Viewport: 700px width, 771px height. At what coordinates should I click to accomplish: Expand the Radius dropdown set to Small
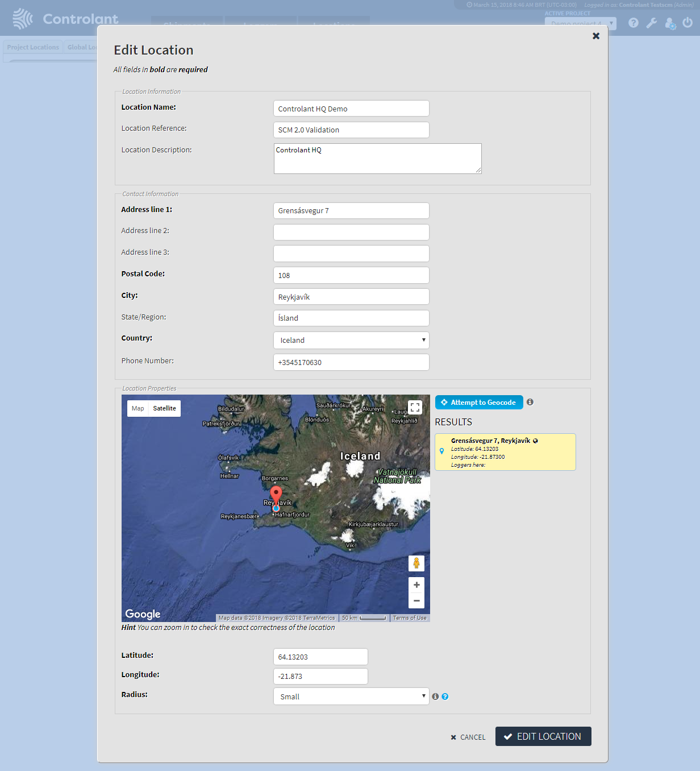pos(351,697)
